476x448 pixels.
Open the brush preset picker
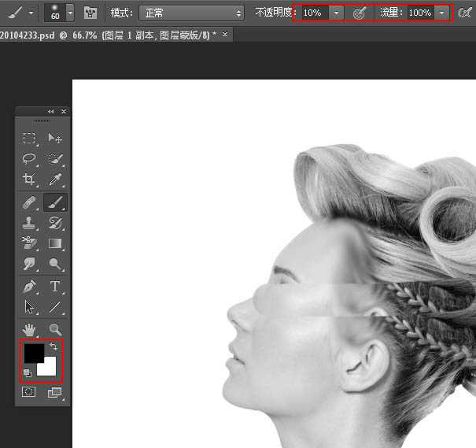(70, 13)
